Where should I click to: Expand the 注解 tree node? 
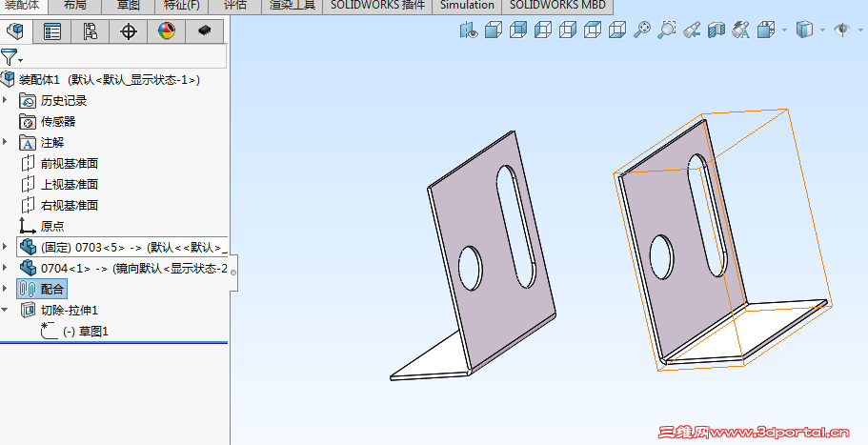(5, 142)
